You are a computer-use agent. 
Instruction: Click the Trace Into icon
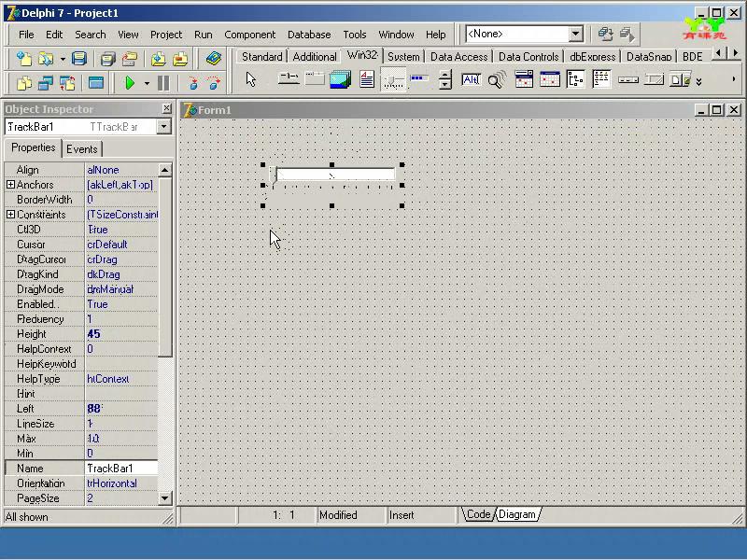pos(193,83)
